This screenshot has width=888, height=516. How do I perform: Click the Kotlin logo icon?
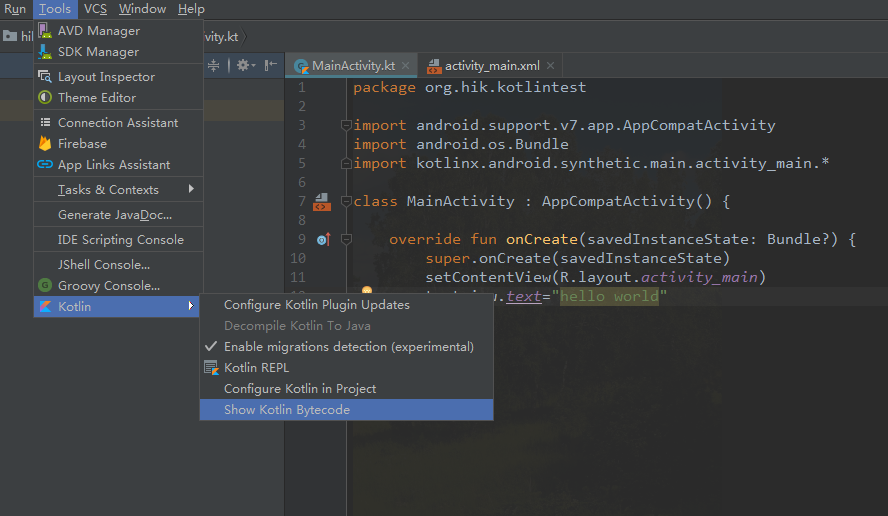click(x=45, y=306)
